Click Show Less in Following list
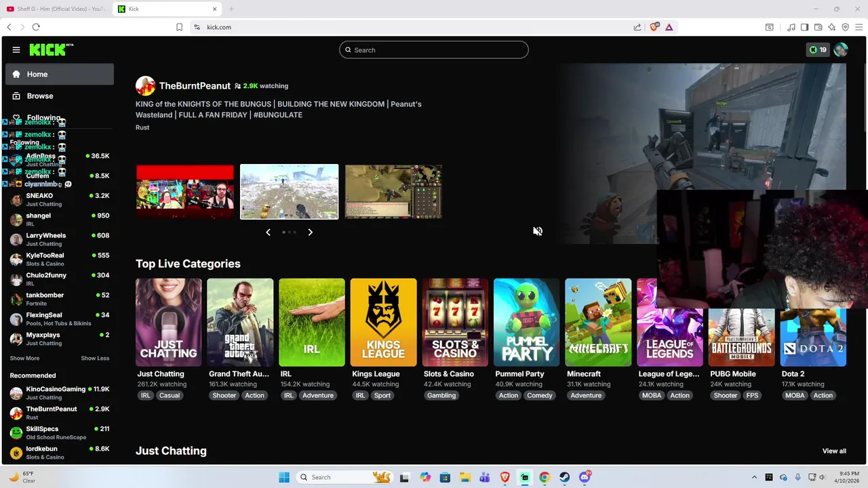Viewport: 868px width, 488px height. 95,358
